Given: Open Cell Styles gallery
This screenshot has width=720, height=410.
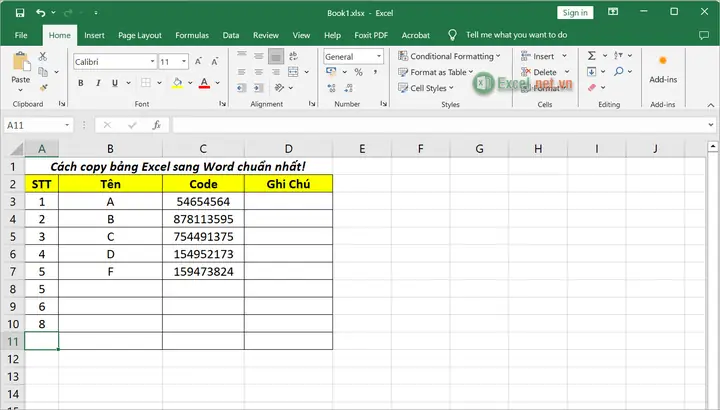Looking at the screenshot, I should tap(426, 88).
